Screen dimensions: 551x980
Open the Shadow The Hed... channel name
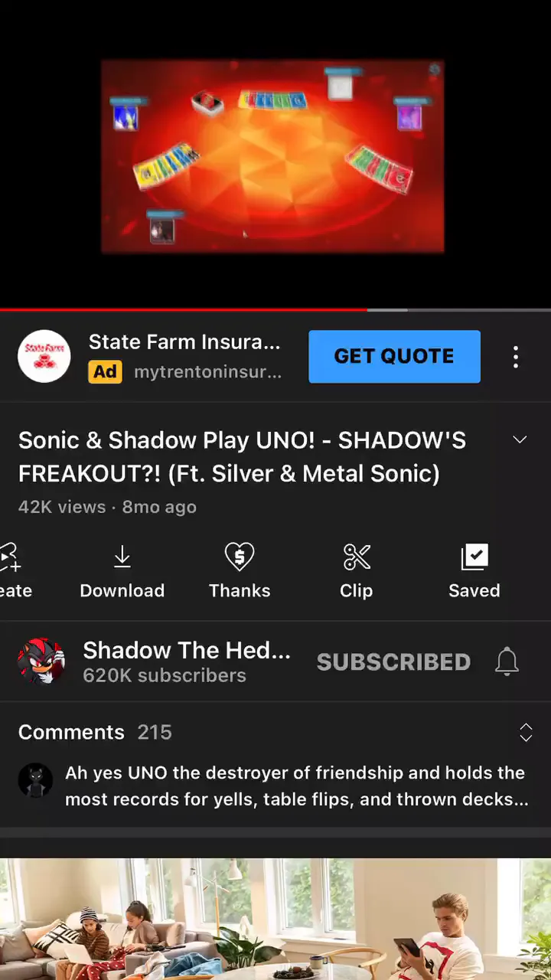pos(187,650)
